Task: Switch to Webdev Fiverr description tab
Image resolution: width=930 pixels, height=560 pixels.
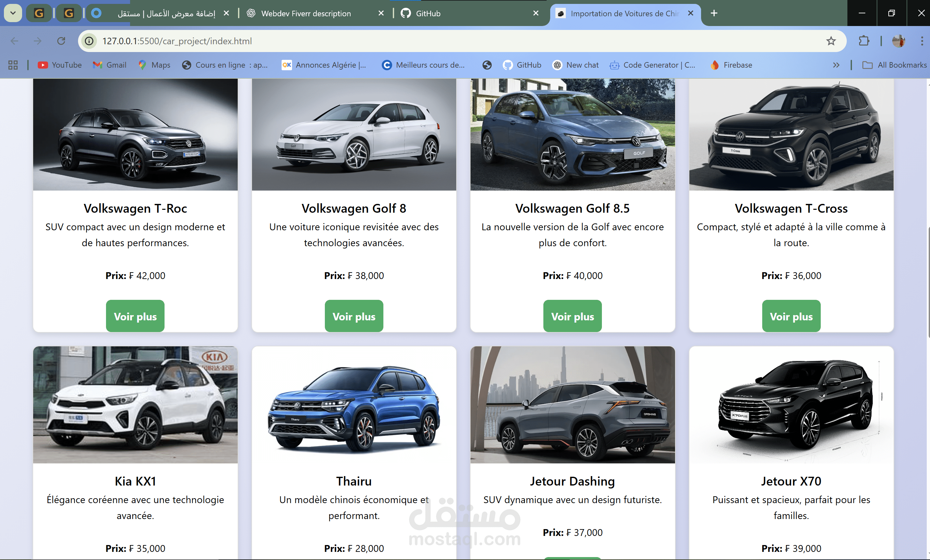Action: [306, 13]
